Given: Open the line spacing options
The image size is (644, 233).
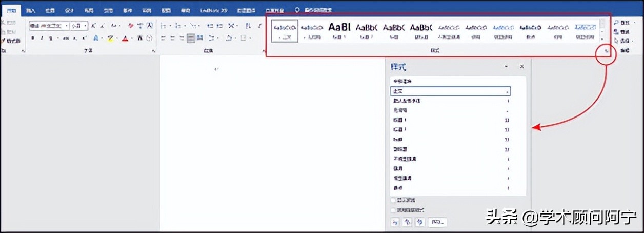Looking at the screenshot, I should 212,37.
